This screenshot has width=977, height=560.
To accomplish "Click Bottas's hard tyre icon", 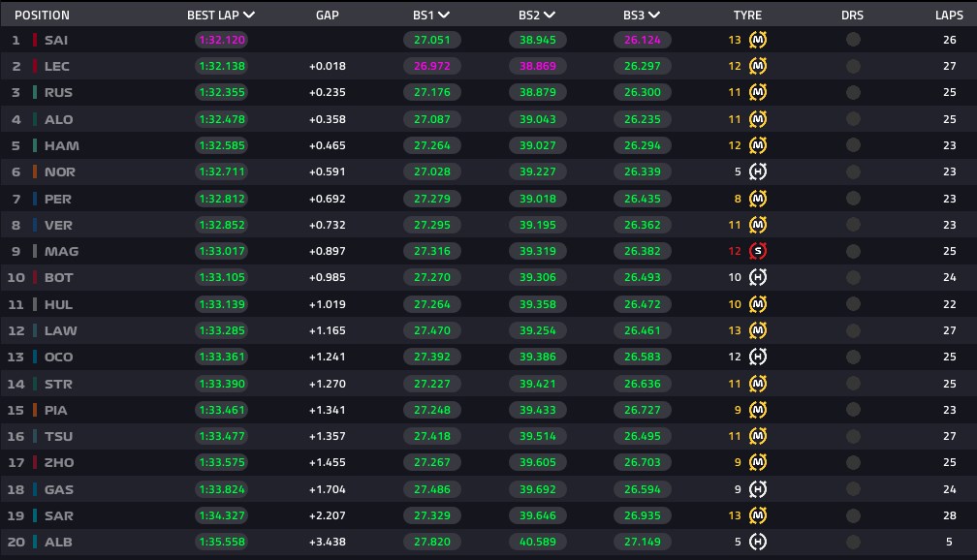I will click(x=757, y=277).
